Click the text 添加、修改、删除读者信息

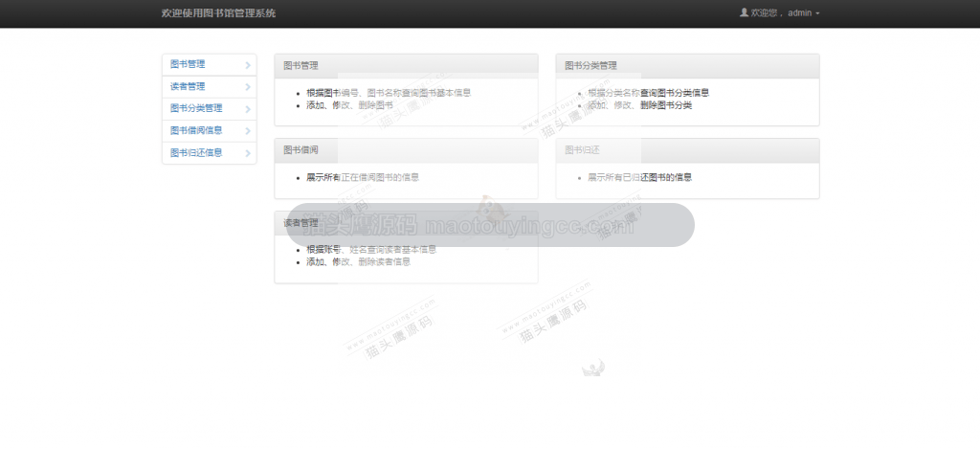[358, 262]
